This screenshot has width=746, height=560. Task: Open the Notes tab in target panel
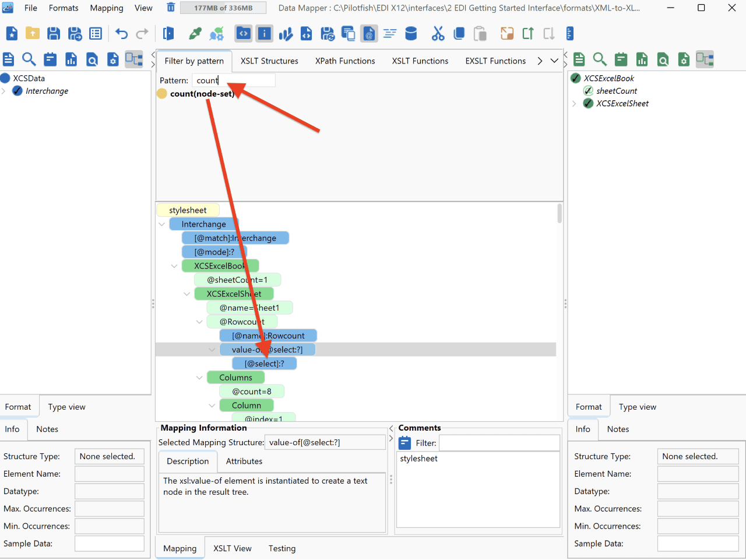point(618,429)
